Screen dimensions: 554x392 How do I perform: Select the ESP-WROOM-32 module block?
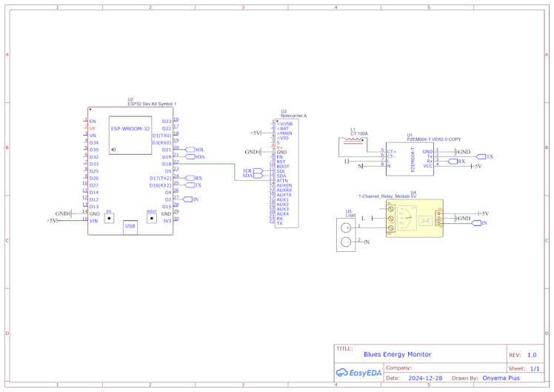coord(130,136)
